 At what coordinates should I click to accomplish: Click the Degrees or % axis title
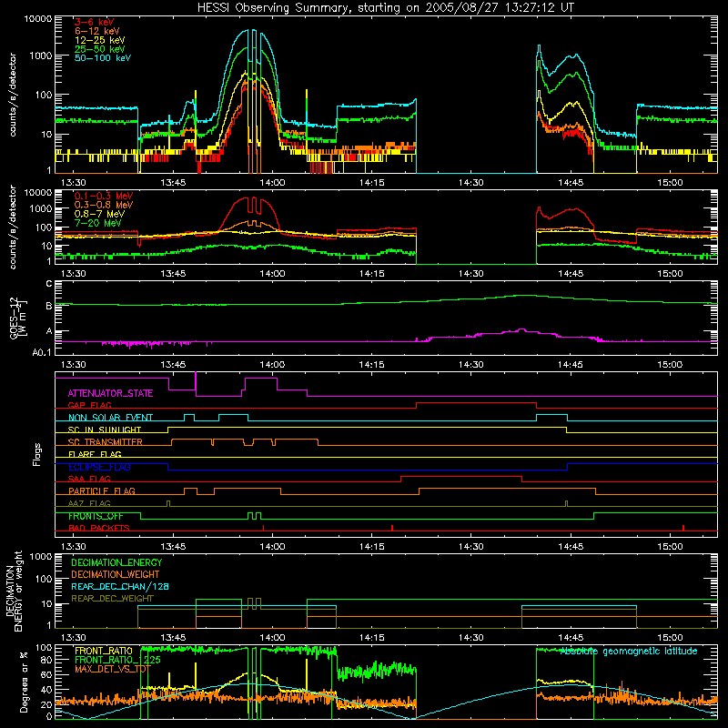pos(24,682)
